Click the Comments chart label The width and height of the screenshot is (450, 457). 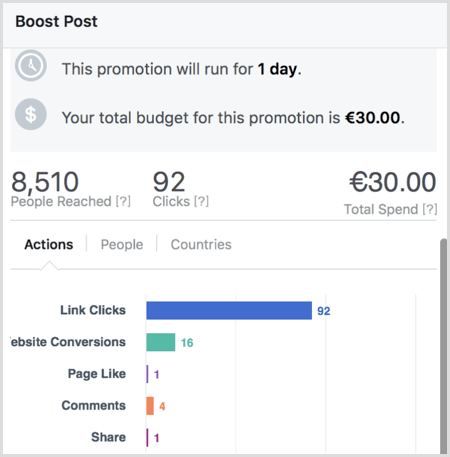tap(94, 405)
